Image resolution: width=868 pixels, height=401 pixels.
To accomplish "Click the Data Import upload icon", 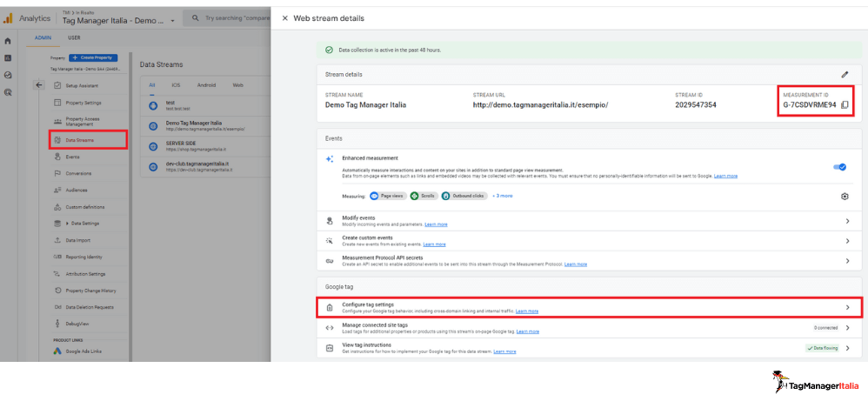I will tap(57, 240).
